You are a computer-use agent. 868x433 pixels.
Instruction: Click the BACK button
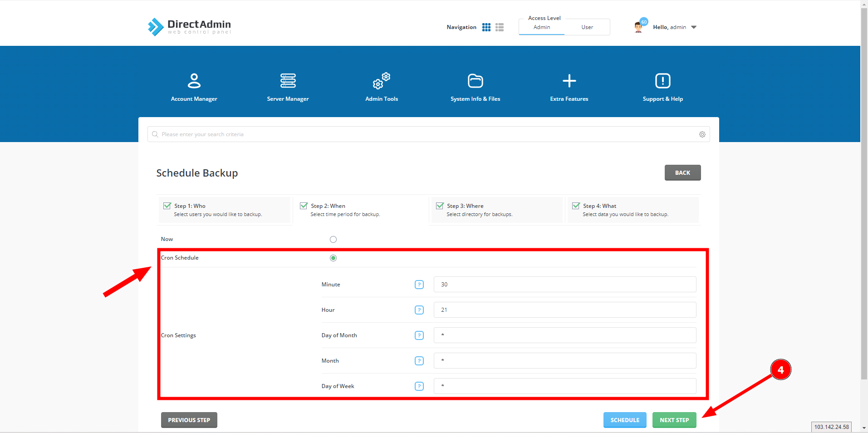coord(682,172)
